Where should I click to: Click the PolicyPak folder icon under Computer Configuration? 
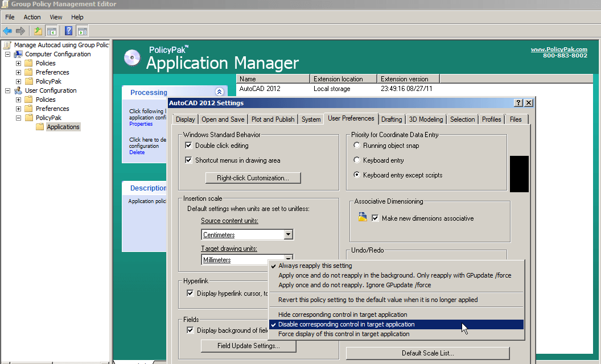click(x=29, y=81)
